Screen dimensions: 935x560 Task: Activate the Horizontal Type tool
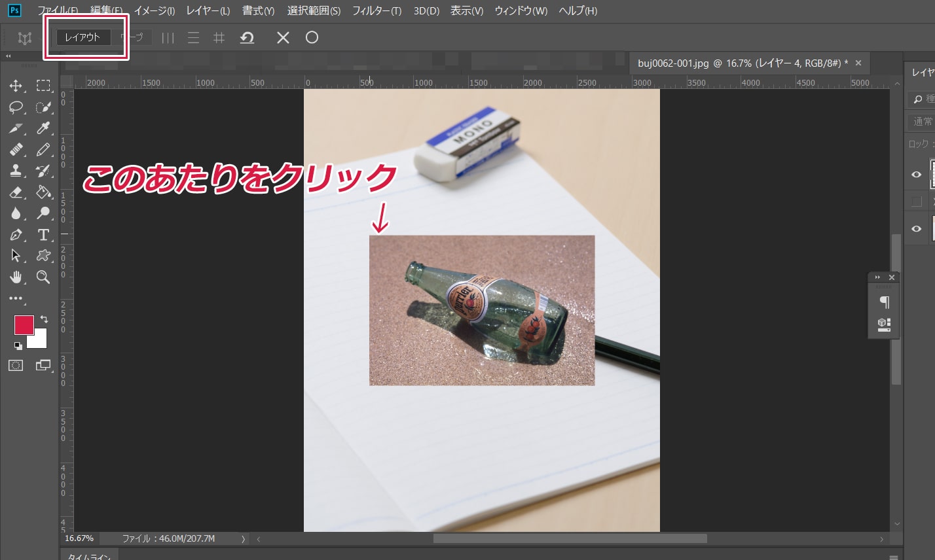coord(43,234)
